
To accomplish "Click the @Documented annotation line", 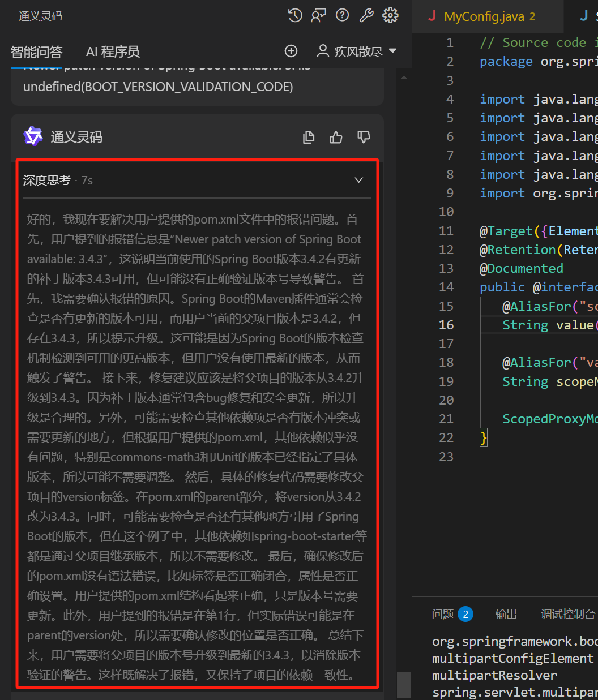I will tap(522, 268).
